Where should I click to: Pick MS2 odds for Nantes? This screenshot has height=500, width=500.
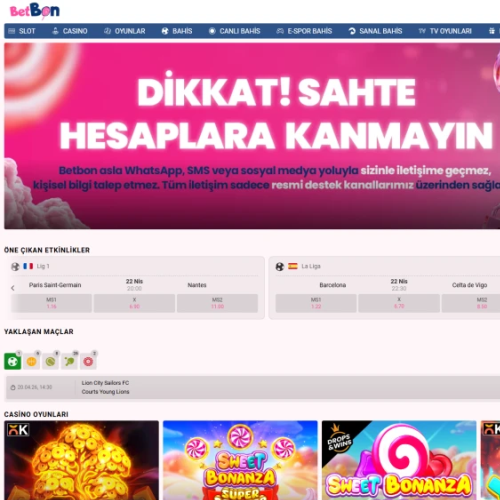217,303
